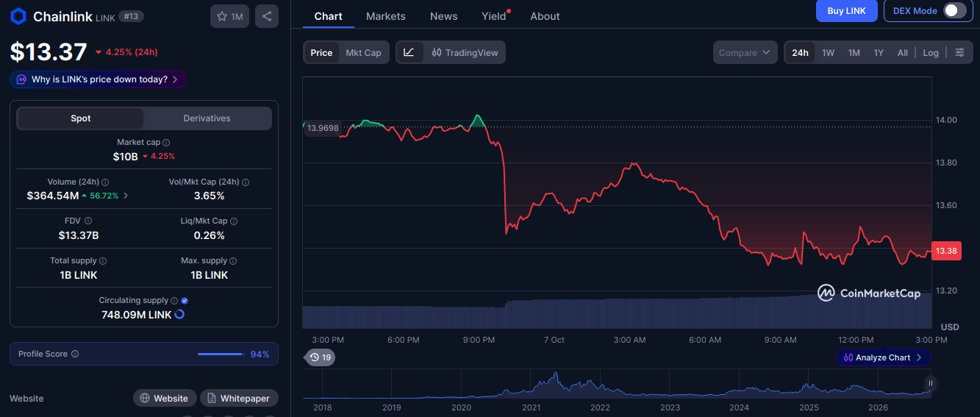Click the $364.54M volume value
Viewport: 980px width, 417px height.
pyautogui.click(x=52, y=196)
